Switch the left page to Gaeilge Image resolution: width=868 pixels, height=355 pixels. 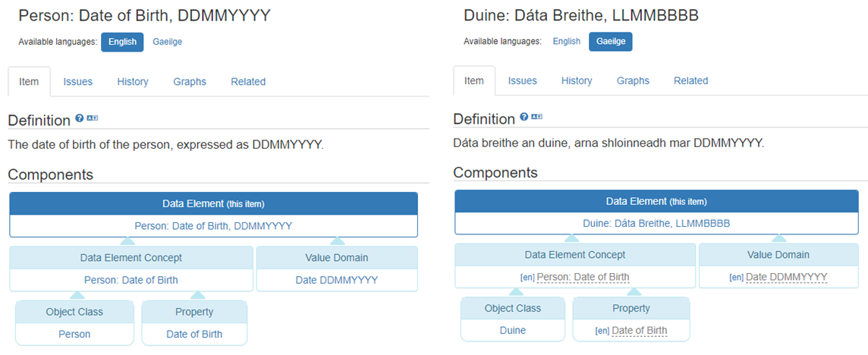pos(167,42)
